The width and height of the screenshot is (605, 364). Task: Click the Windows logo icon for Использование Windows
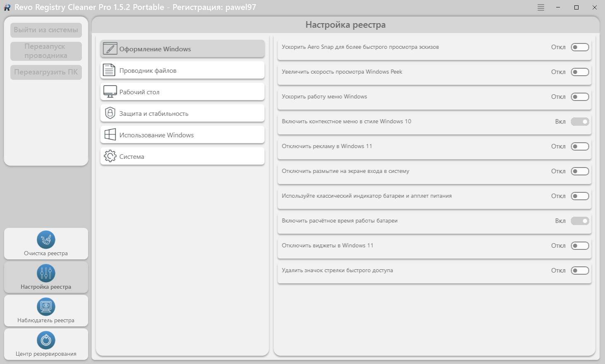[110, 134]
